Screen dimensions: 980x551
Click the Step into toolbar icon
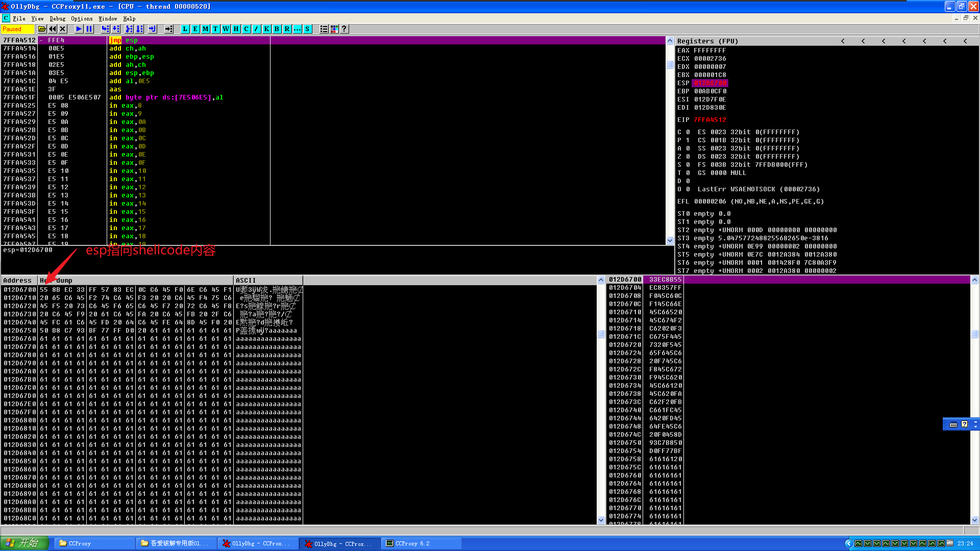coord(105,29)
